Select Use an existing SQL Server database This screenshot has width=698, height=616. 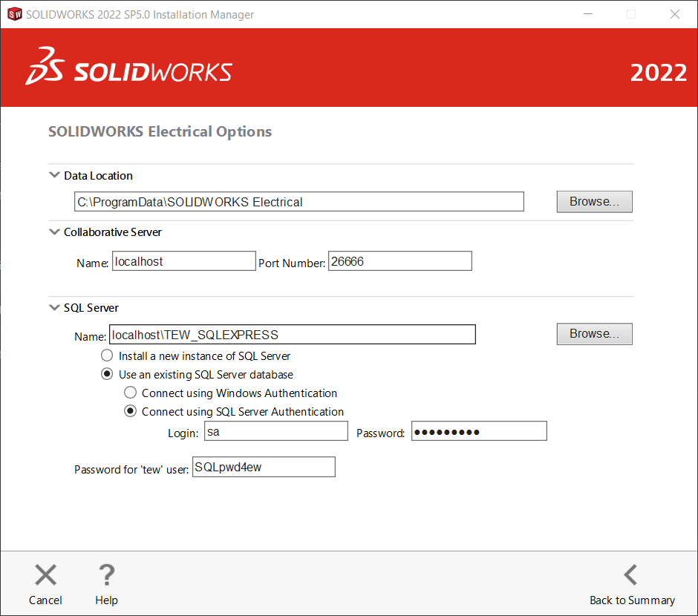(x=107, y=374)
